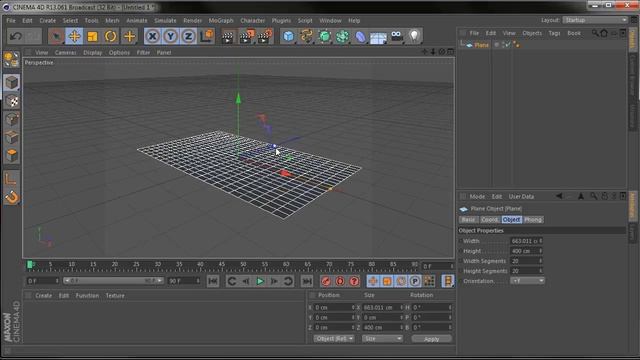
Task: Click Record Active Objects button
Action: (325, 281)
